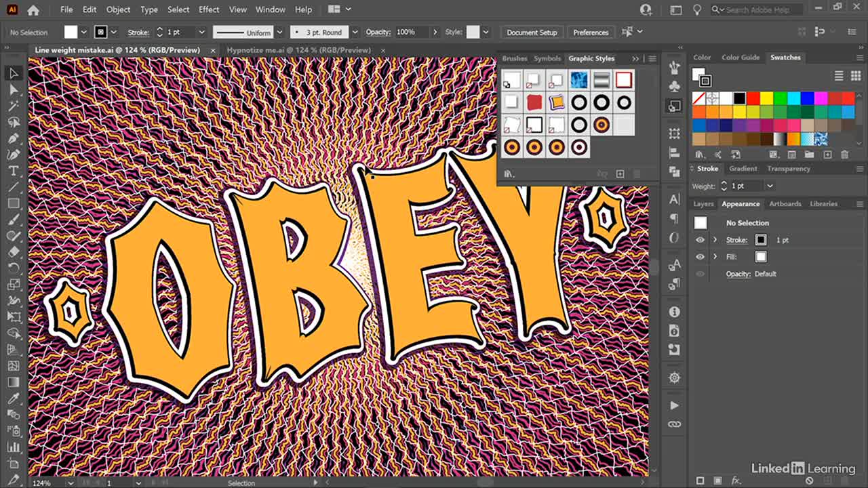This screenshot has height=488, width=868.
Task: Select the Line Segment tool
Action: [x=13, y=187]
